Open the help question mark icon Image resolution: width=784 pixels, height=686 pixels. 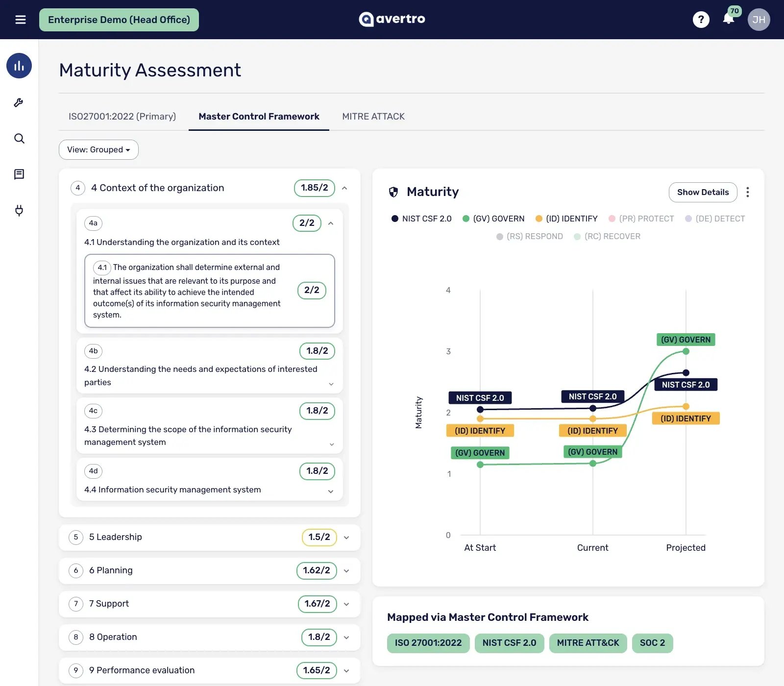pyautogui.click(x=701, y=20)
